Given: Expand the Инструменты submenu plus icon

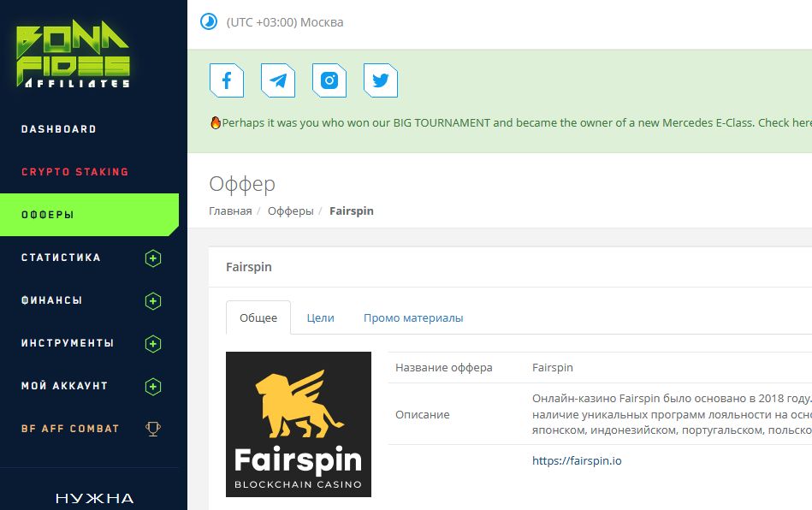Looking at the screenshot, I should pos(153,344).
